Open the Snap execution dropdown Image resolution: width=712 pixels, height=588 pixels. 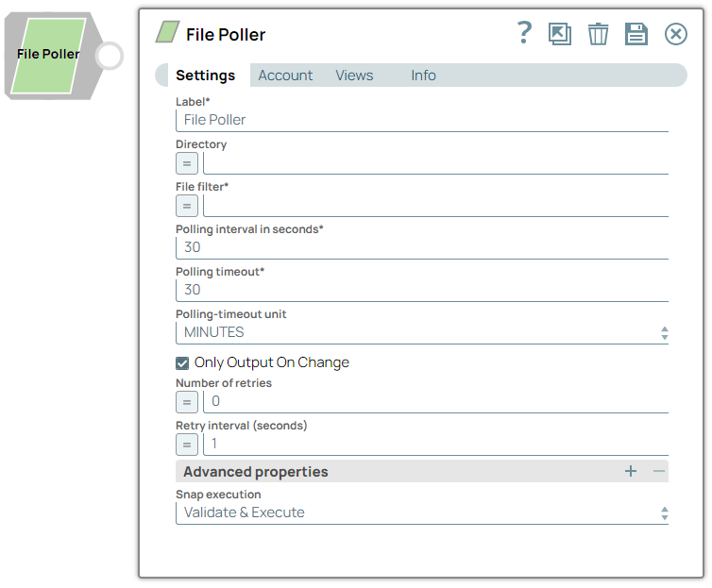(x=421, y=512)
